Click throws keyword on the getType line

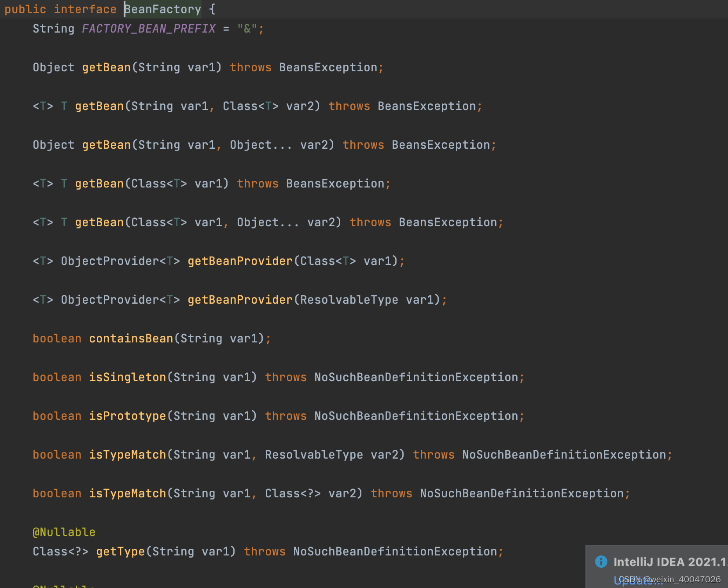click(265, 551)
